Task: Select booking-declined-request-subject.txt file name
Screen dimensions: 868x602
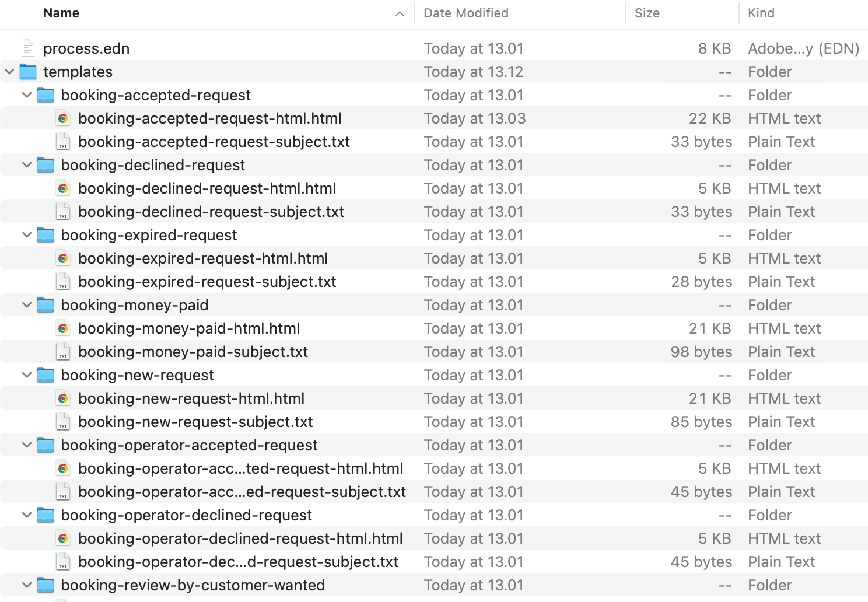Action: (x=211, y=212)
